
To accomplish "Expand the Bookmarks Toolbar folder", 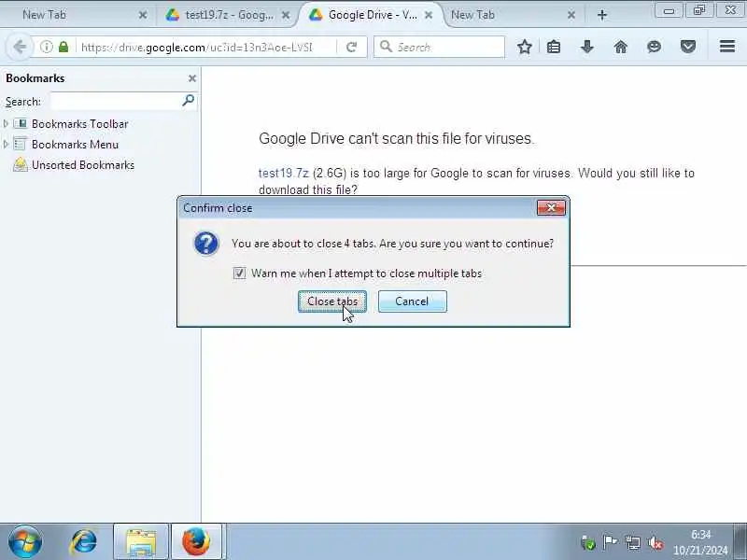I will pyautogui.click(x=6, y=124).
